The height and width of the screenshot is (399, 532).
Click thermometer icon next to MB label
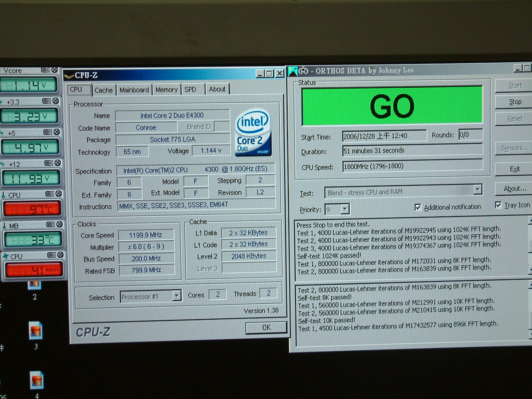4,226
